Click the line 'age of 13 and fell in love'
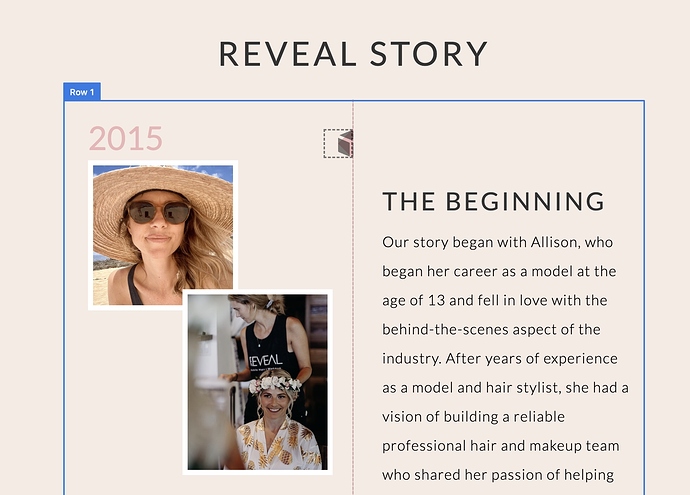The width and height of the screenshot is (690, 495). [x=495, y=301]
